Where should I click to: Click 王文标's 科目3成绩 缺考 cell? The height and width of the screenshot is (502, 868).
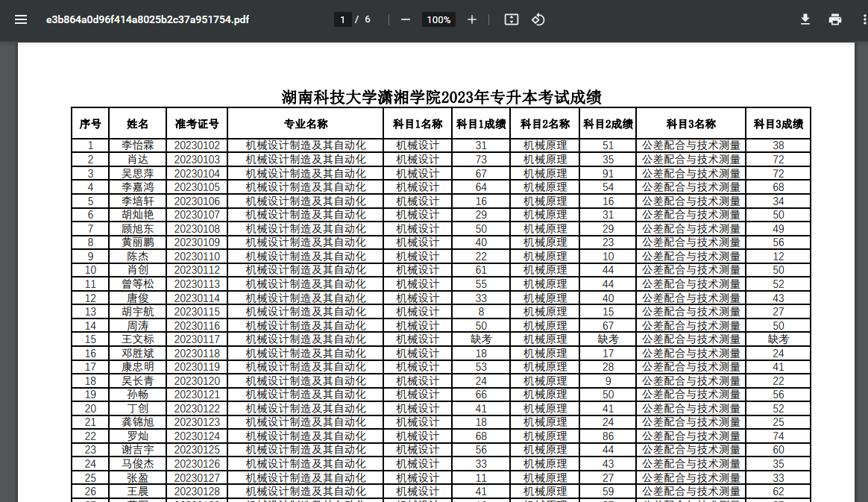point(779,339)
